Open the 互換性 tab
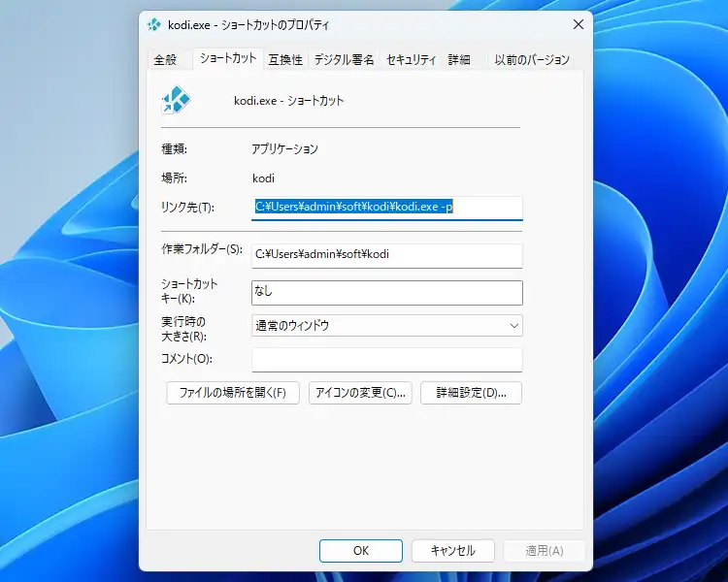Viewport: 728px width, 582px height. click(x=285, y=60)
